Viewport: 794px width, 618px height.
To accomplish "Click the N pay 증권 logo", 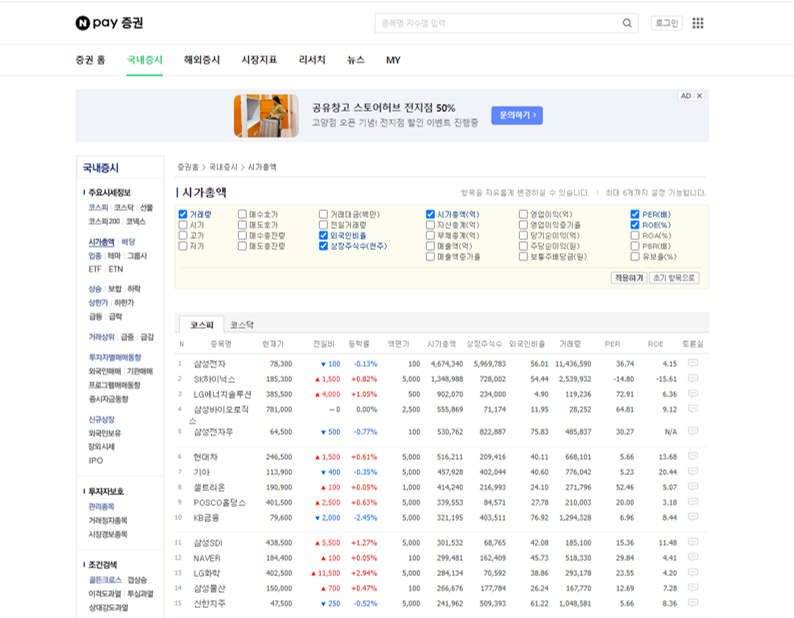I will pos(109,23).
